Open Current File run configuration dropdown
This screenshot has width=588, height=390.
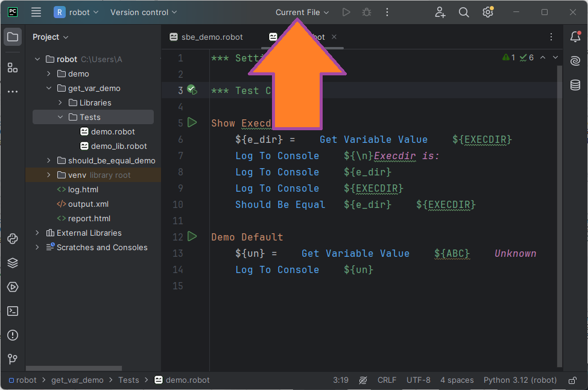pyautogui.click(x=302, y=13)
